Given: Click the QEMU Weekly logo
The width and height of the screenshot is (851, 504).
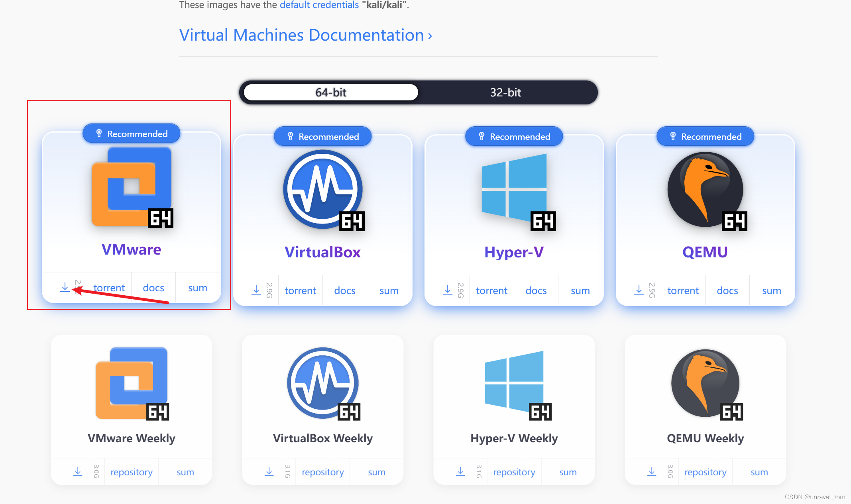Looking at the screenshot, I should [707, 384].
